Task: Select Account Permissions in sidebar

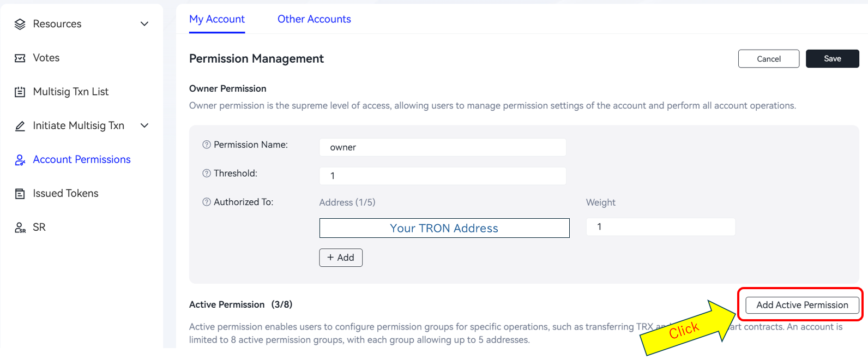Action: [x=82, y=159]
